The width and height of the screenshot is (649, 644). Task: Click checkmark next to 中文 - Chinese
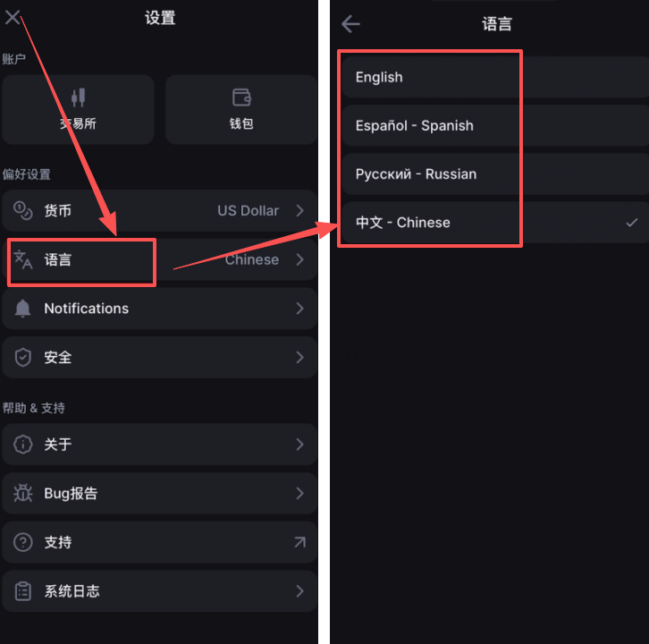(632, 223)
